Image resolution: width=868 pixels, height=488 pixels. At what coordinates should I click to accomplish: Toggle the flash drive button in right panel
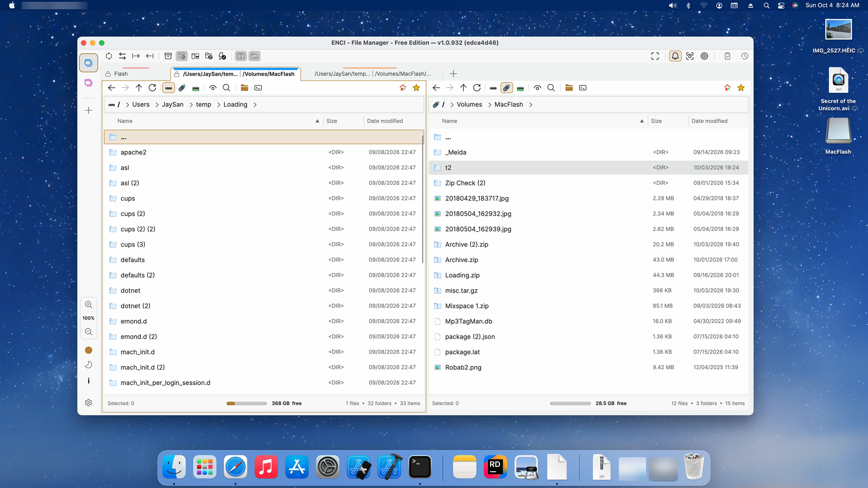pyautogui.click(x=506, y=88)
